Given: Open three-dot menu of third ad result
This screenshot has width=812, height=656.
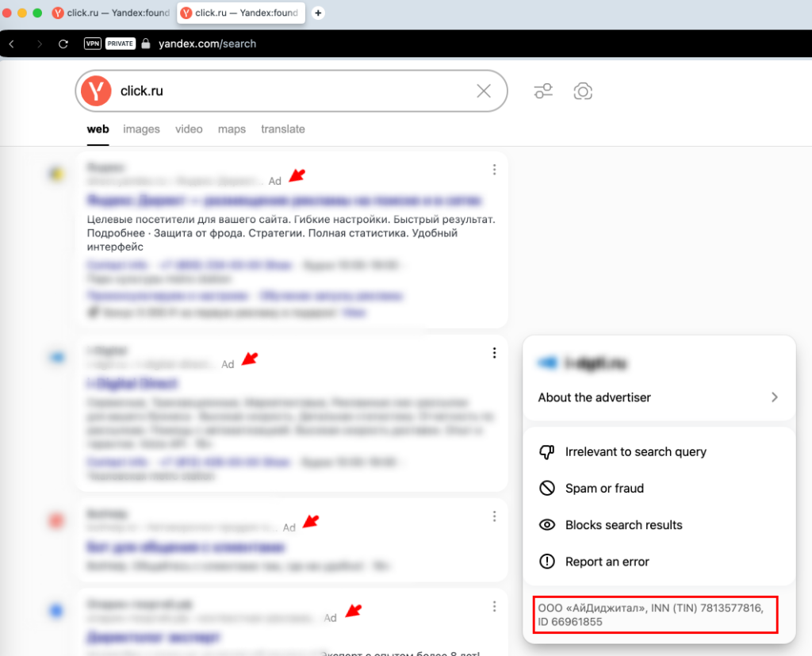Looking at the screenshot, I should pyautogui.click(x=495, y=516).
